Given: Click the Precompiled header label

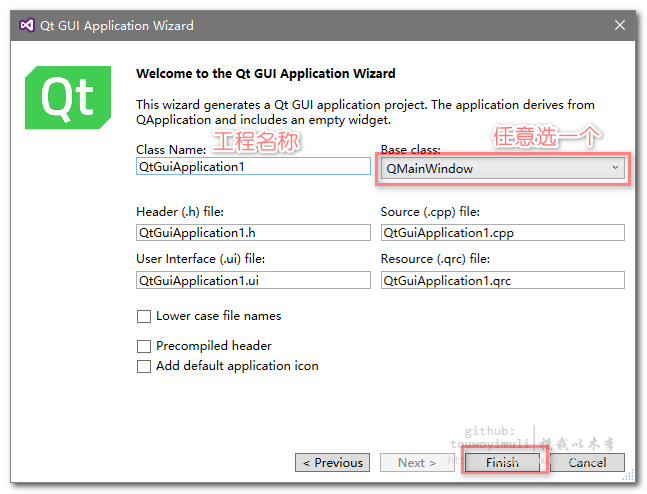Looking at the screenshot, I should 214,345.
